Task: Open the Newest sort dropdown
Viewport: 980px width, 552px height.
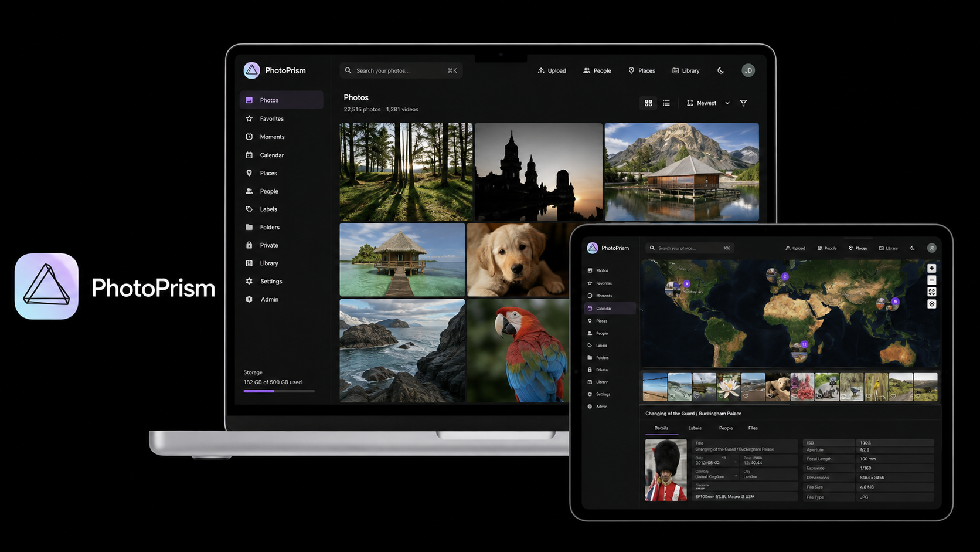Action: (708, 103)
